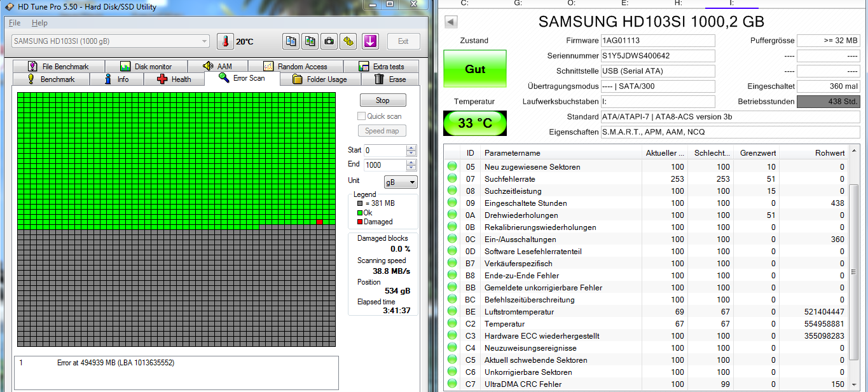Click status circle of Hardware ECC wiederhergestellt
Image resolution: width=868 pixels, height=392 pixels.
[452, 336]
